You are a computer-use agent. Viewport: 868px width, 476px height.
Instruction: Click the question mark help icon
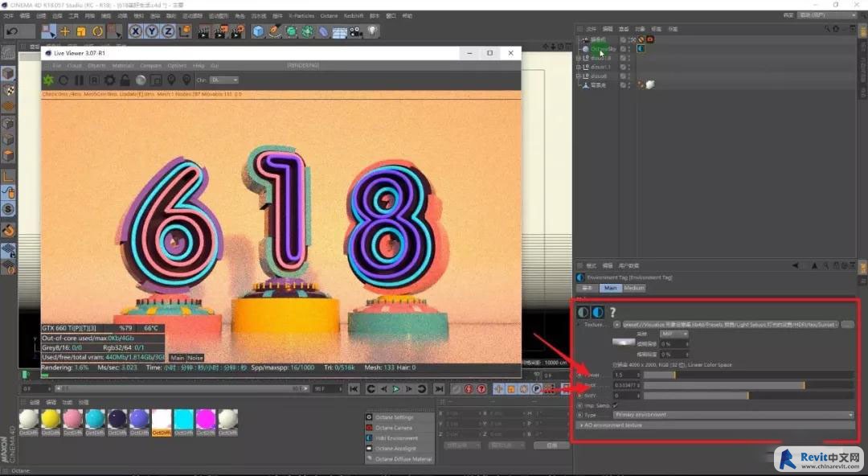tap(612, 313)
